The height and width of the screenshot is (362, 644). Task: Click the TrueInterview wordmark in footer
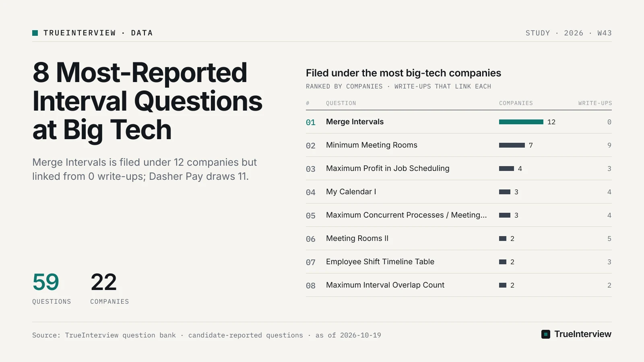tap(583, 334)
